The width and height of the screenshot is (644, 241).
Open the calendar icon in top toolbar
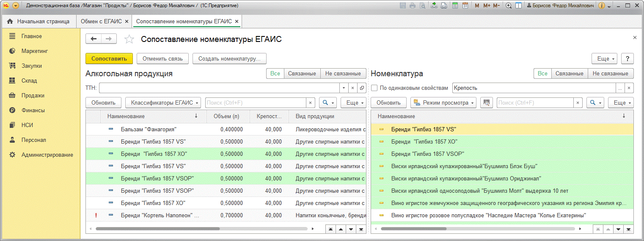tap(465, 6)
